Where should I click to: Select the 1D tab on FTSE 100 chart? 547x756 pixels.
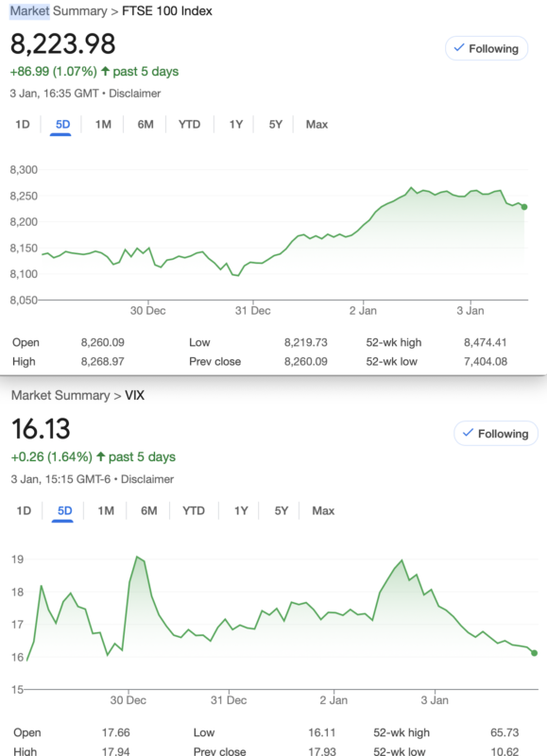(22, 125)
